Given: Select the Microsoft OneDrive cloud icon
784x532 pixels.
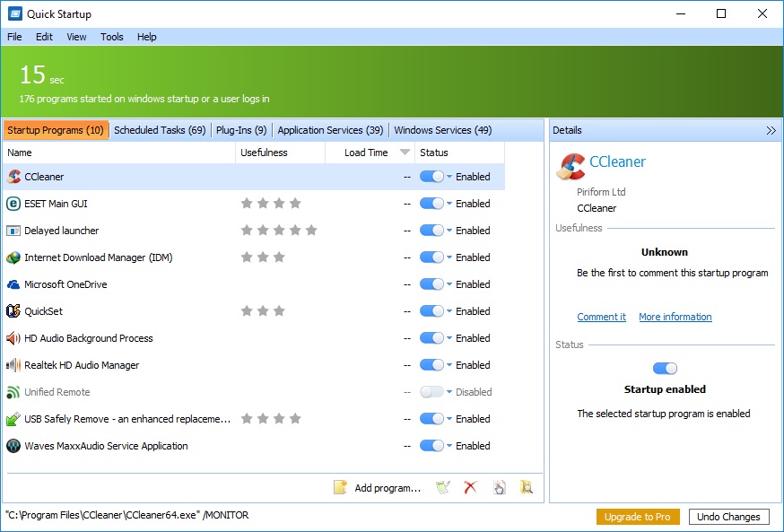Looking at the screenshot, I should tap(13, 284).
